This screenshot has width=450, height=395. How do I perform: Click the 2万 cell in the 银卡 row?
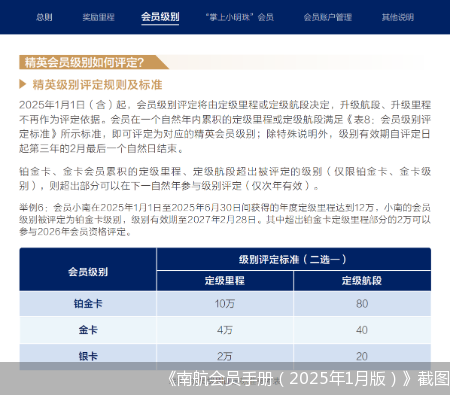pyautogui.click(x=225, y=356)
